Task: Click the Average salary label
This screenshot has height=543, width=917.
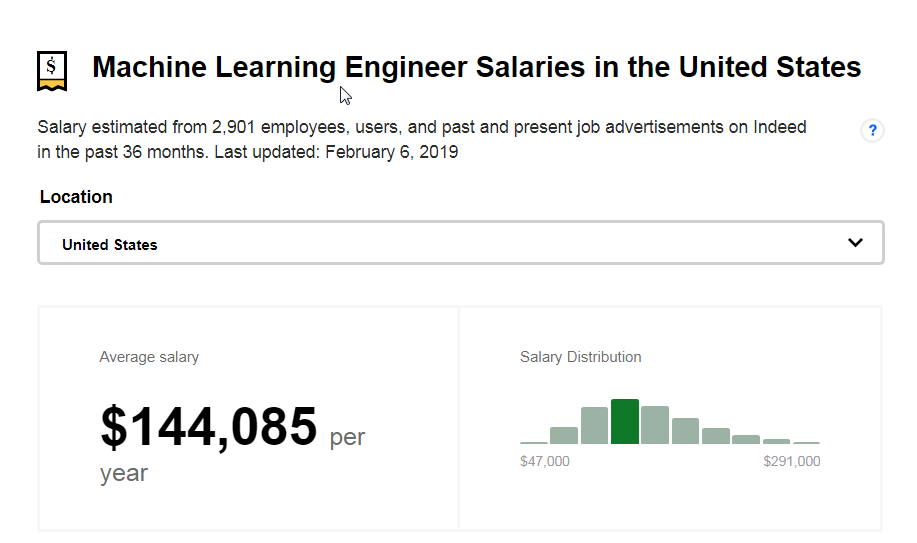Action: [149, 357]
